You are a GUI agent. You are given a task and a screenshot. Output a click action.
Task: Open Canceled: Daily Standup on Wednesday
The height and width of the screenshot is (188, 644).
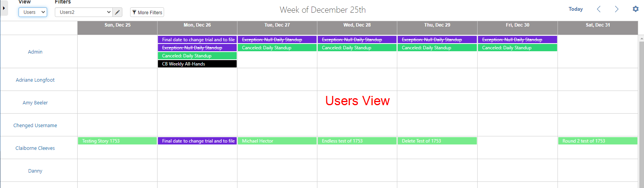(357, 48)
